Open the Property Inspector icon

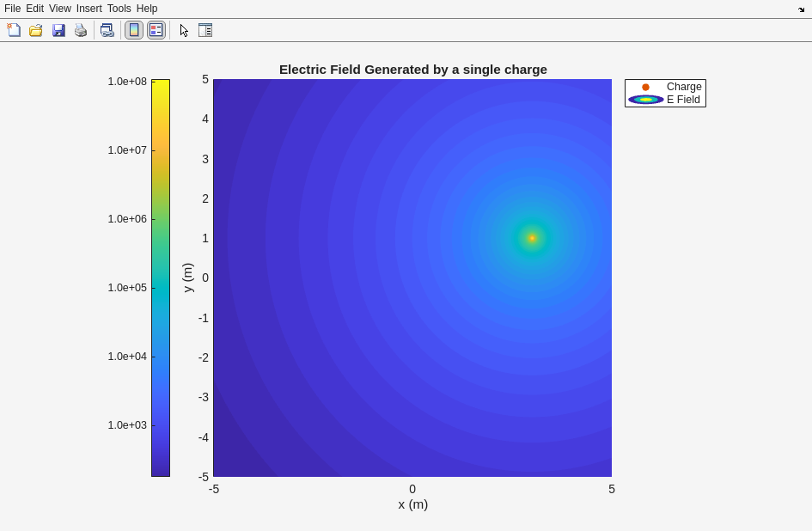pos(205,30)
